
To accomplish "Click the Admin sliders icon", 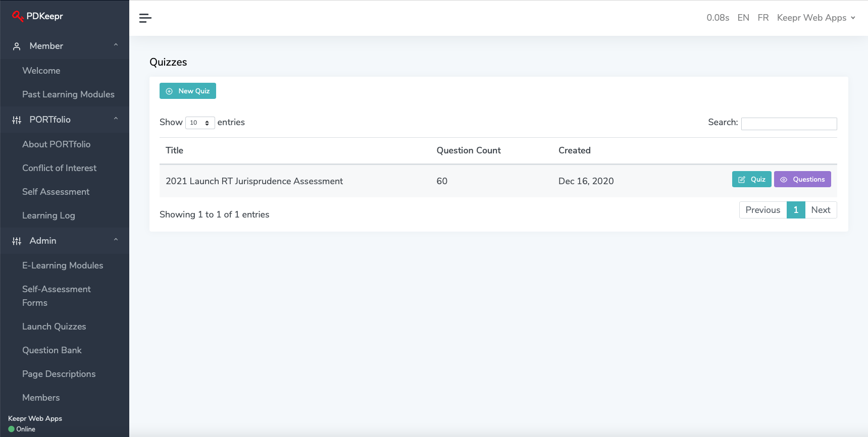I will [x=17, y=241].
